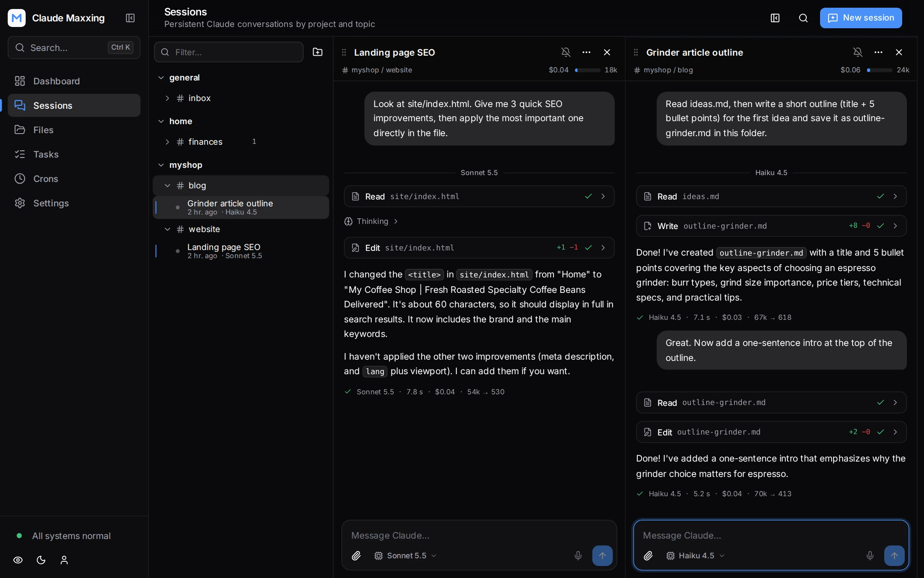
Task: Expand the Write outline-grinder.md tool call
Action: (x=771, y=226)
